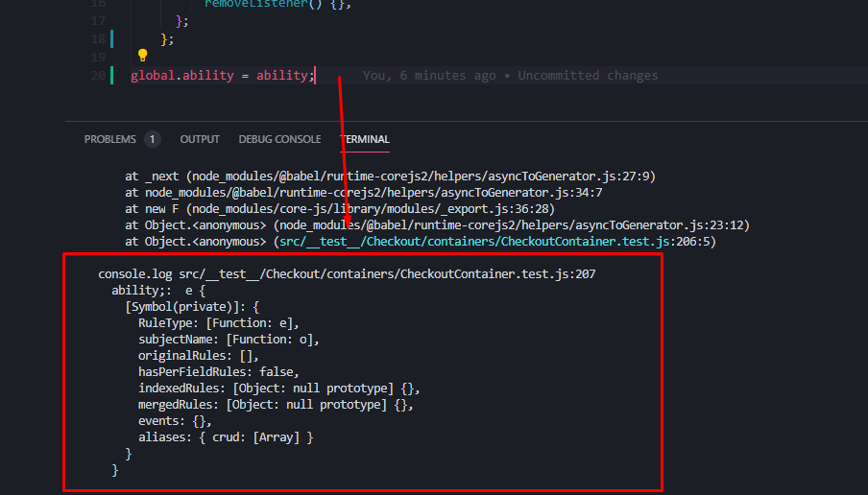
Task: Click the 'hasPerFieldRules: false,' output line
Action: pyautogui.click(x=219, y=372)
